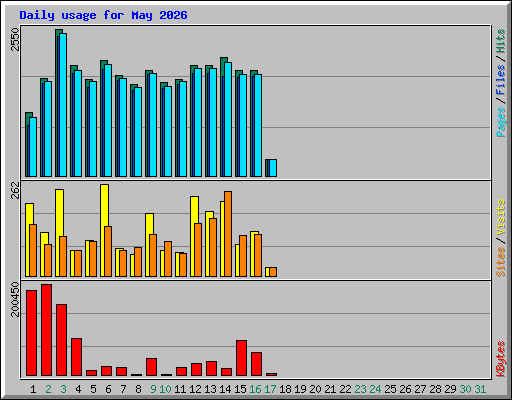
Task: Select day 1 on the date axis
Action: (x=33, y=389)
